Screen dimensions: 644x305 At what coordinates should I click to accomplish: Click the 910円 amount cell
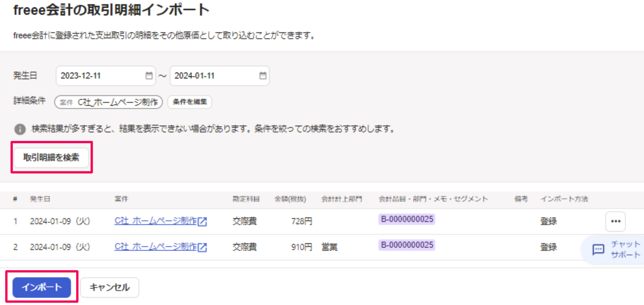pyautogui.click(x=302, y=247)
